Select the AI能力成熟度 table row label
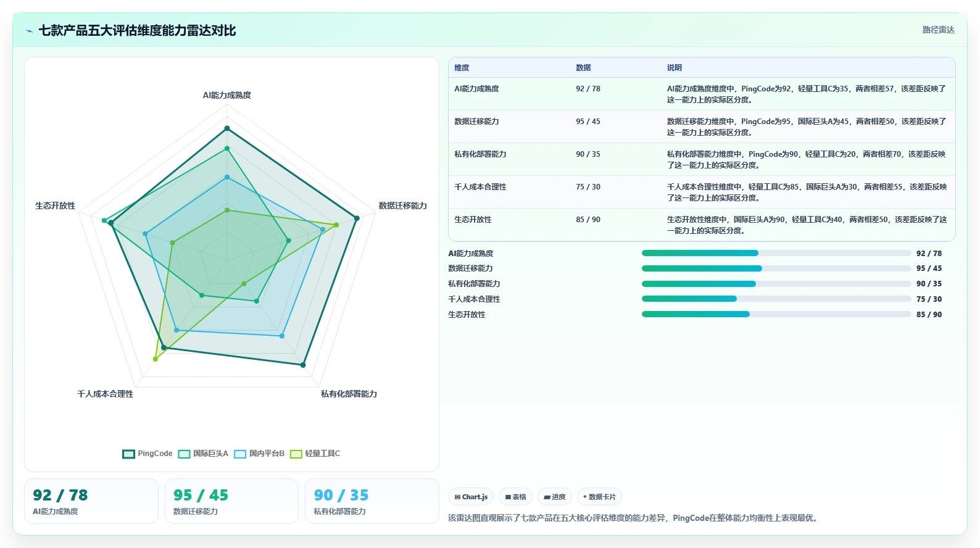Screen dimensions: 980x548 (476, 89)
